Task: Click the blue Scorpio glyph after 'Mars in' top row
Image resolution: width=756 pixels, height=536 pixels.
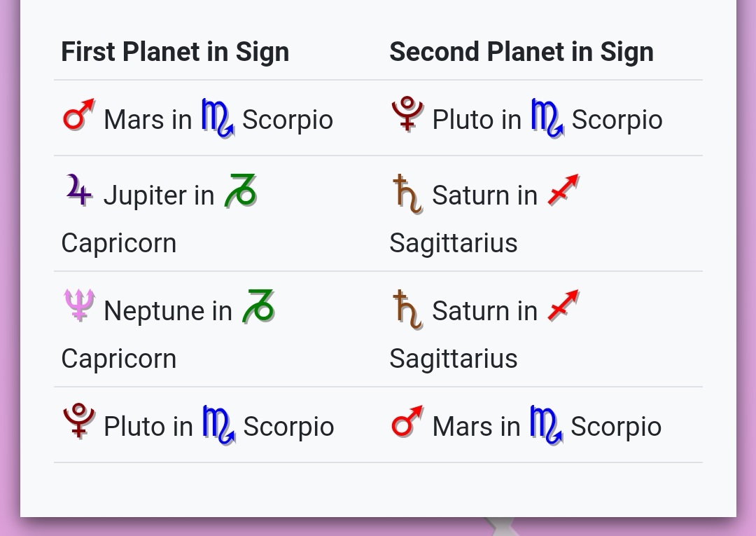Action: [218, 118]
